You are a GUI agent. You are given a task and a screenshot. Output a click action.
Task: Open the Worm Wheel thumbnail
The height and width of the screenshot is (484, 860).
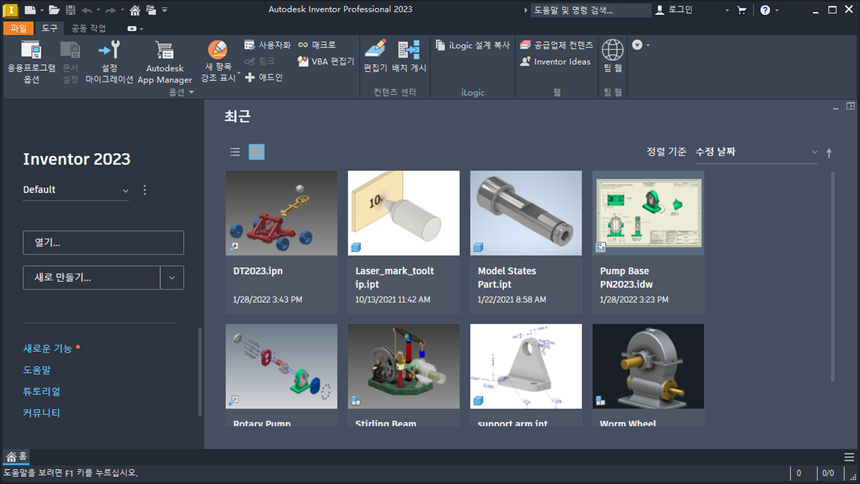[648, 366]
